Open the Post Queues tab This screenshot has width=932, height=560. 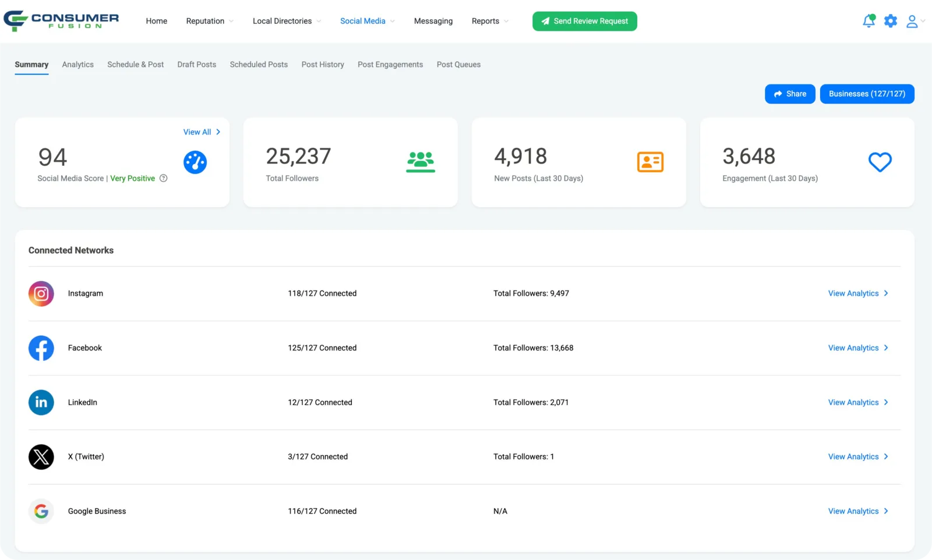point(458,65)
